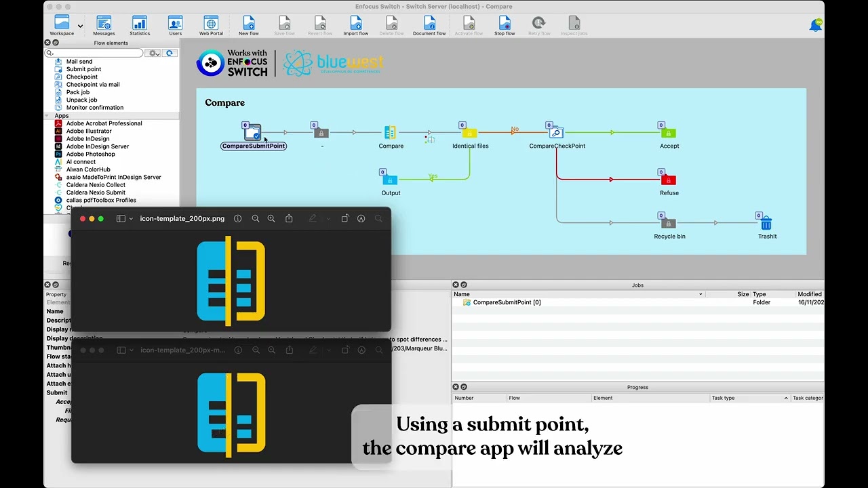868x488 pixels.
Task: Select the CompareCheckPoint node
Action: [555, 132]
